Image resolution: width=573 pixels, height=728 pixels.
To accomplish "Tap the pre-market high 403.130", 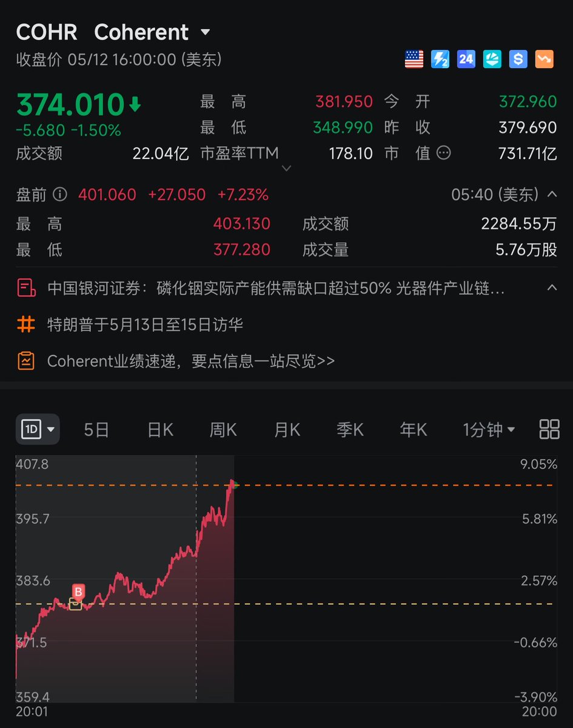I will coord(241,224).
